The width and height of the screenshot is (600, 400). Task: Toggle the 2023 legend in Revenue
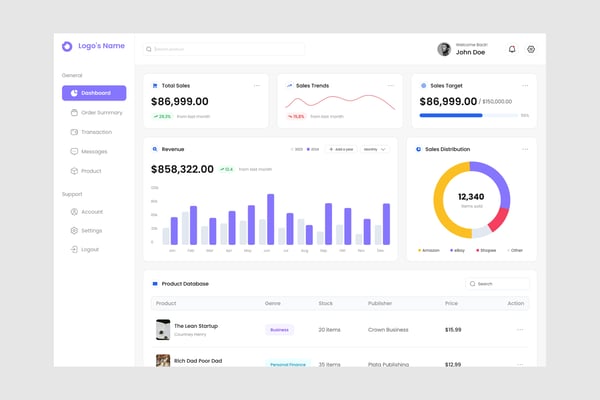(297, 149)
